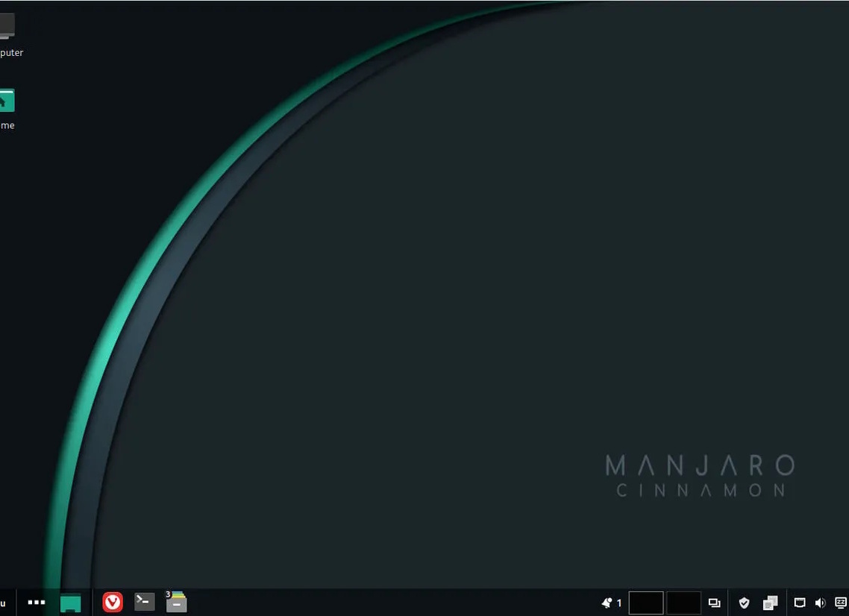Open the file manager with the 3 badge
The width and height of the screenshot is (849, 616).
coord(177,602)
